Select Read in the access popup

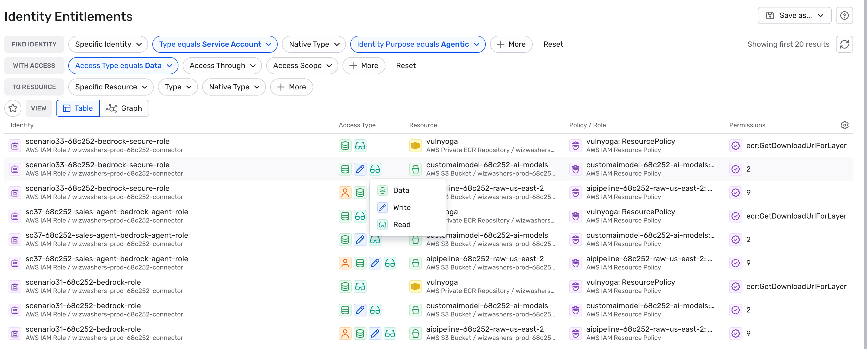click(x=401, y=225)
